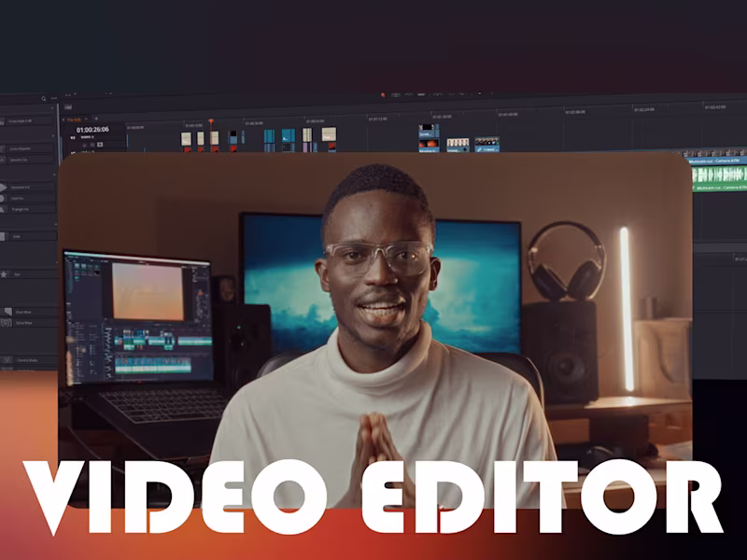The image size is (747, 560).
Task: Click the orange playhead marker on ruler
Action: [211, 122]
